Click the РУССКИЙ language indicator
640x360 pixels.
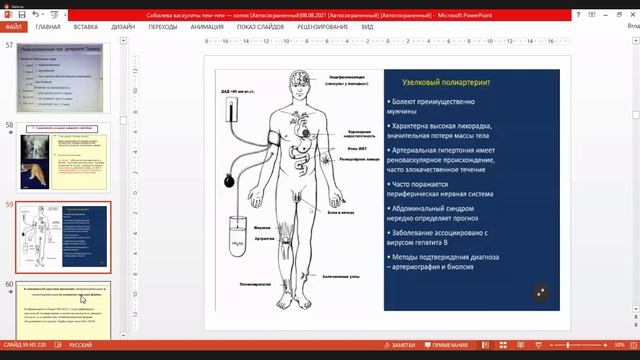tap(80, 345)
